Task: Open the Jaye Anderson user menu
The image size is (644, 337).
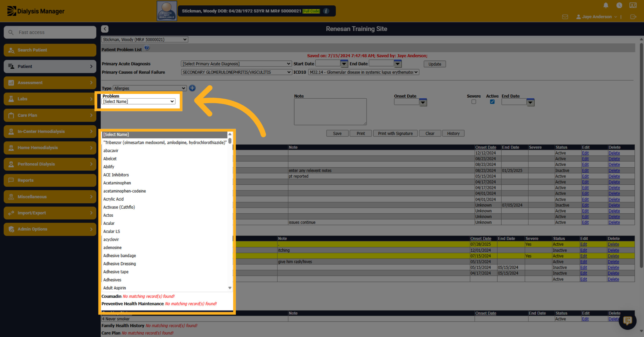Action: point(597,17)
